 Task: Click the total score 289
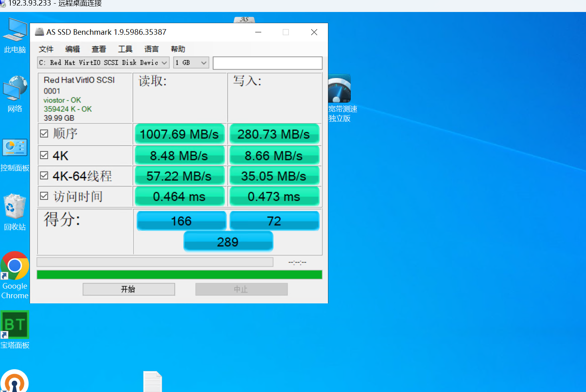click(x=228, y=242)
